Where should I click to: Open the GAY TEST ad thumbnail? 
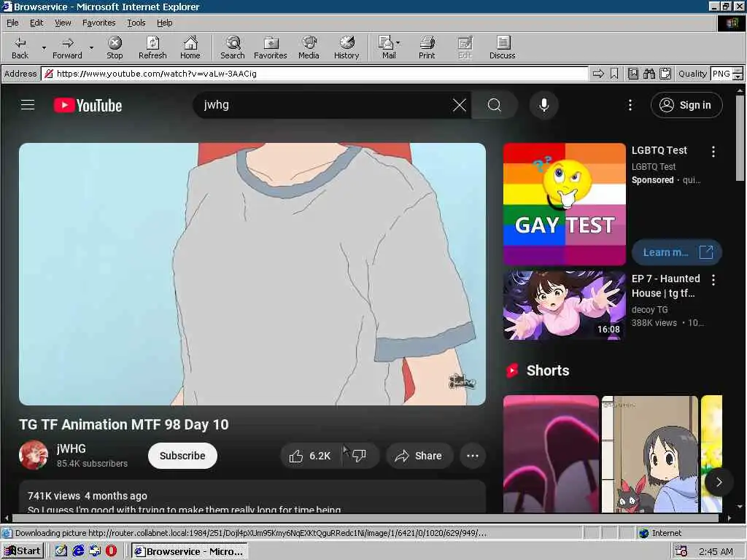(565, 204)
